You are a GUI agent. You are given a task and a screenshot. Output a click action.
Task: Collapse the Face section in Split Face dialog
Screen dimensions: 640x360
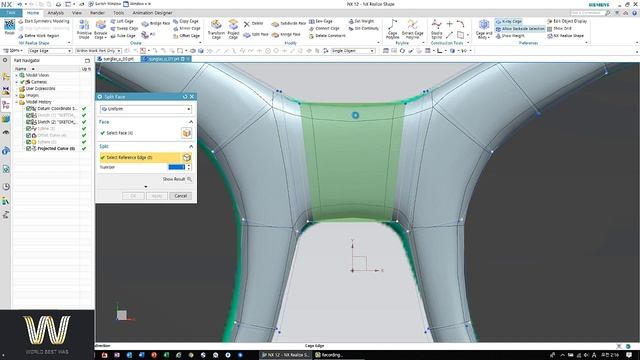click(x=191, y=122)
